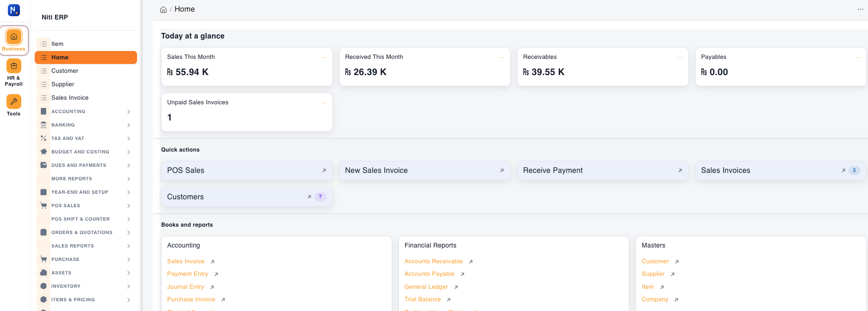Click the Purchase cart icon in sidebar
The width and height of the screenshot is (868, 311).
[x=44, y=259]
